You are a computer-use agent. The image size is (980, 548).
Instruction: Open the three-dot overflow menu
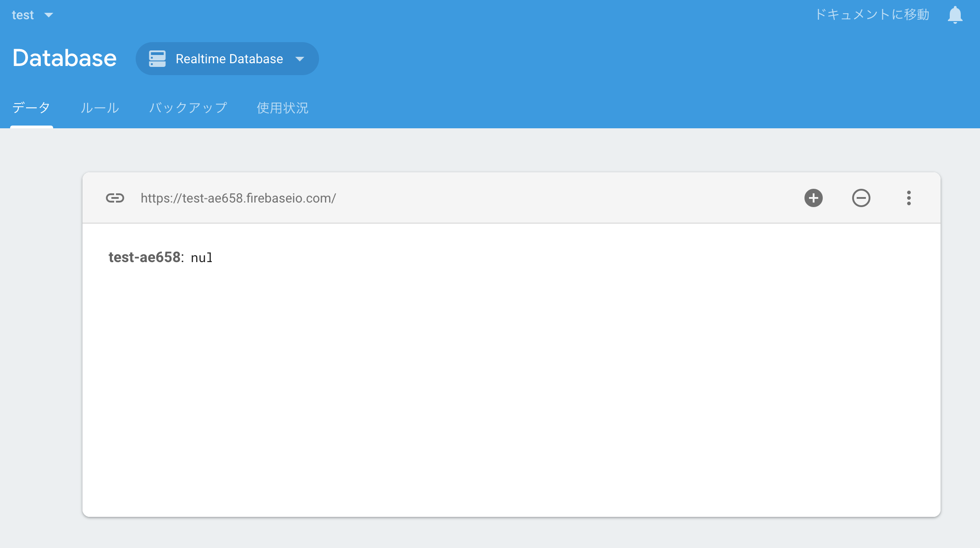(x=909, y=198)
